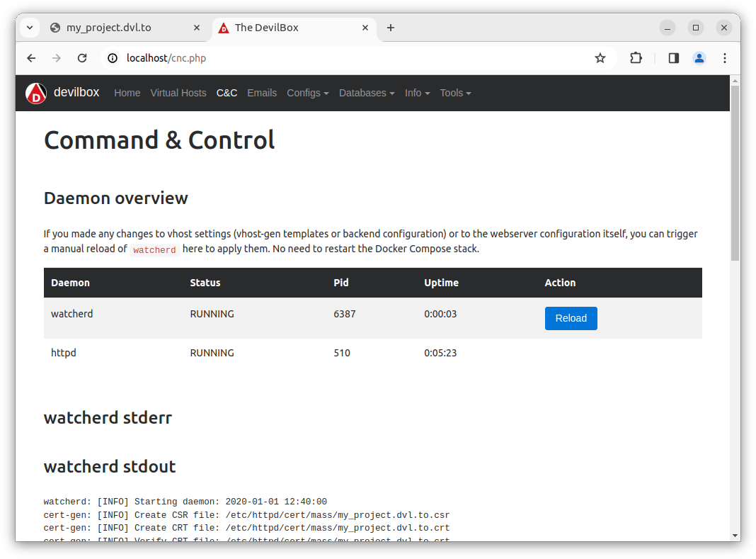Go back using browser back arrow
The image size is (756, 559).
click(31, 58)
